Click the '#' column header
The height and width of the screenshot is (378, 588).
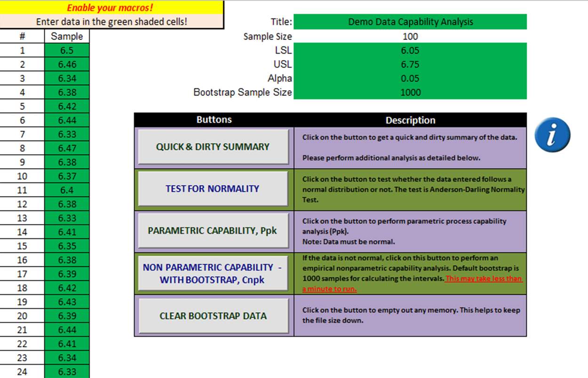click(x=22, y=36)
